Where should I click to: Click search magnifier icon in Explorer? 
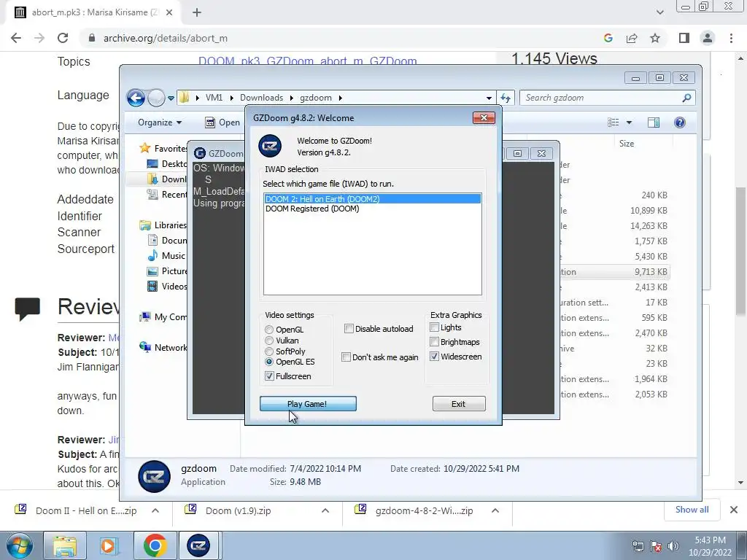[x=686, y=98]
